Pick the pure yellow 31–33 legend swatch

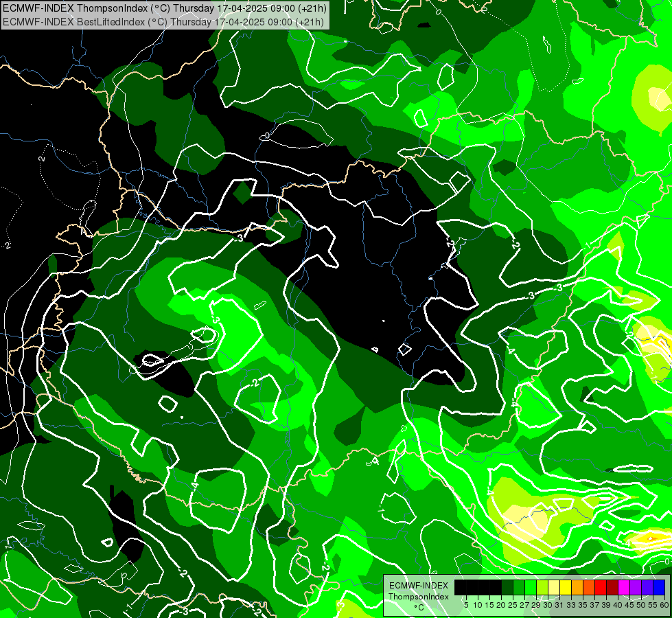(566, 587)
